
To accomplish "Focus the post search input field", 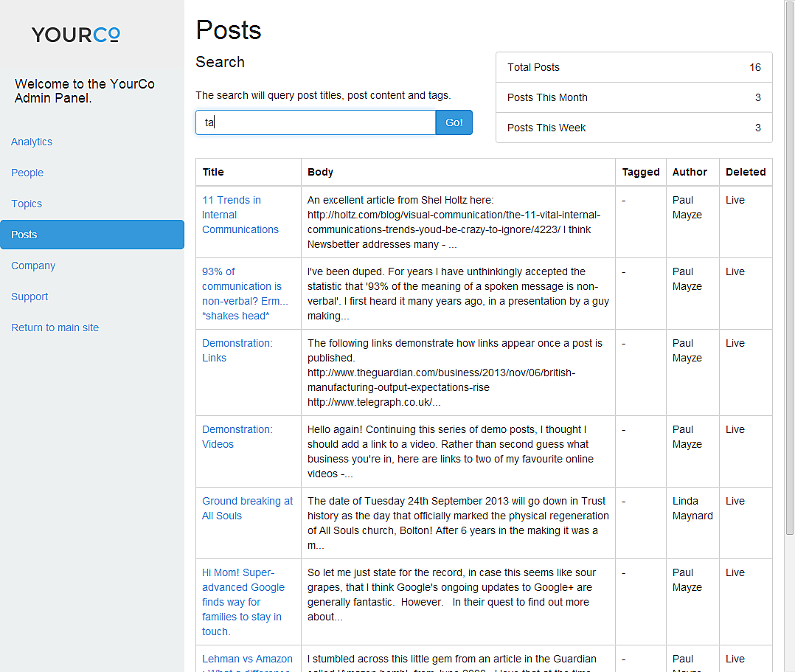I will point(316,122).
